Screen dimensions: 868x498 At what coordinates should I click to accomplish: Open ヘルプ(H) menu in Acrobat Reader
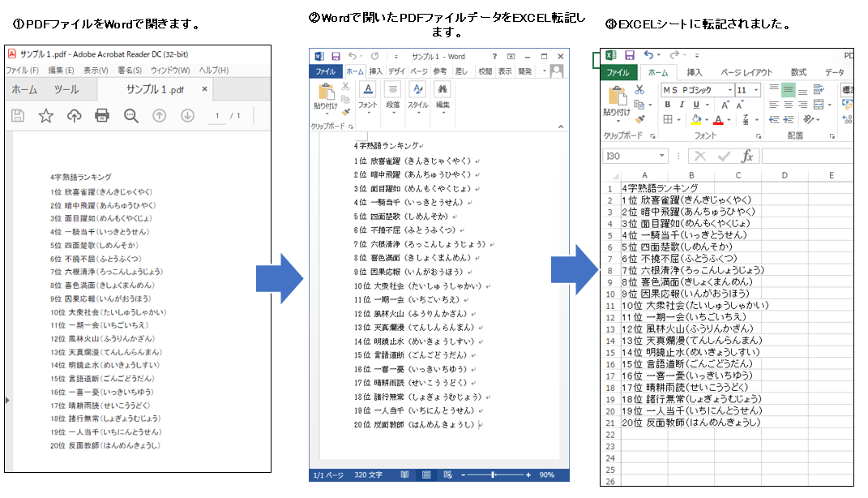pyautogui.click(x=214, y=71)
